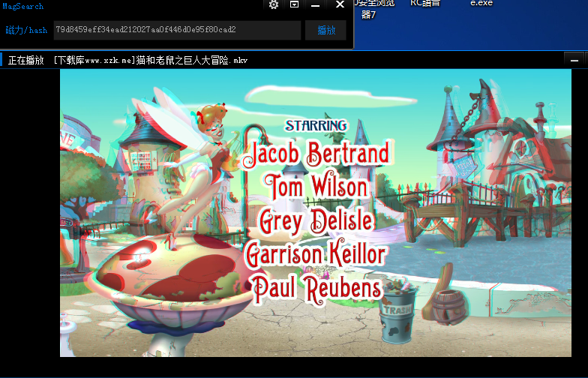Click the 播放 play button
Image resolution: width=588 pixels, height=378 pixels.
(325, 30)
